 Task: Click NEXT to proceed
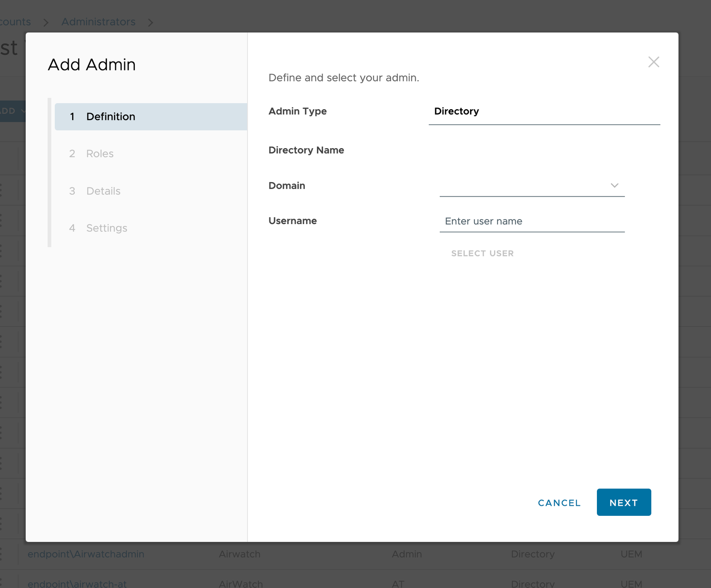(x=623, y=502)
